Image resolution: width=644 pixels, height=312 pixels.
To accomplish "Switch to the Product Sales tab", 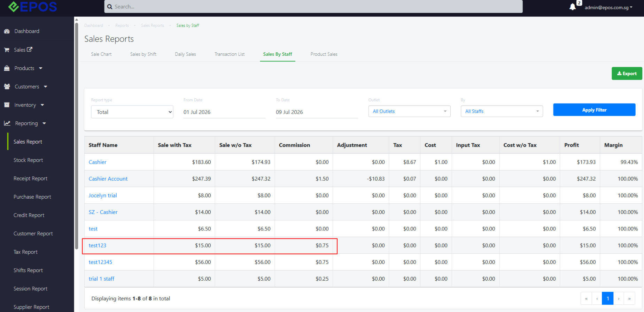I will coord(324,54).
